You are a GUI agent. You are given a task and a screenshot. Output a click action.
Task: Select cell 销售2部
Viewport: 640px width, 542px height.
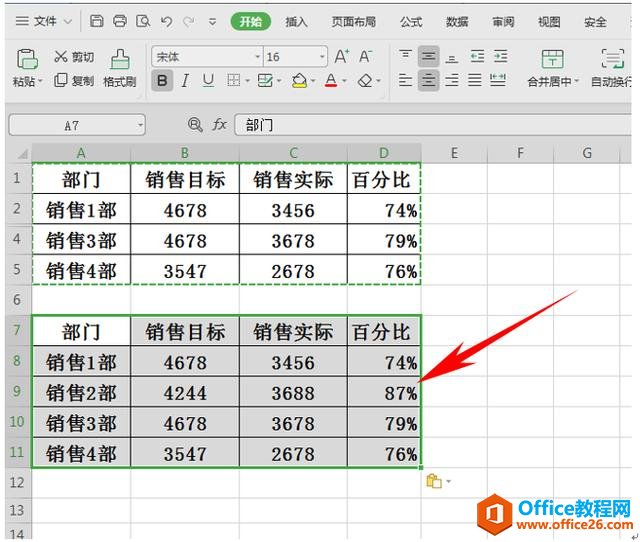[81, 392]
